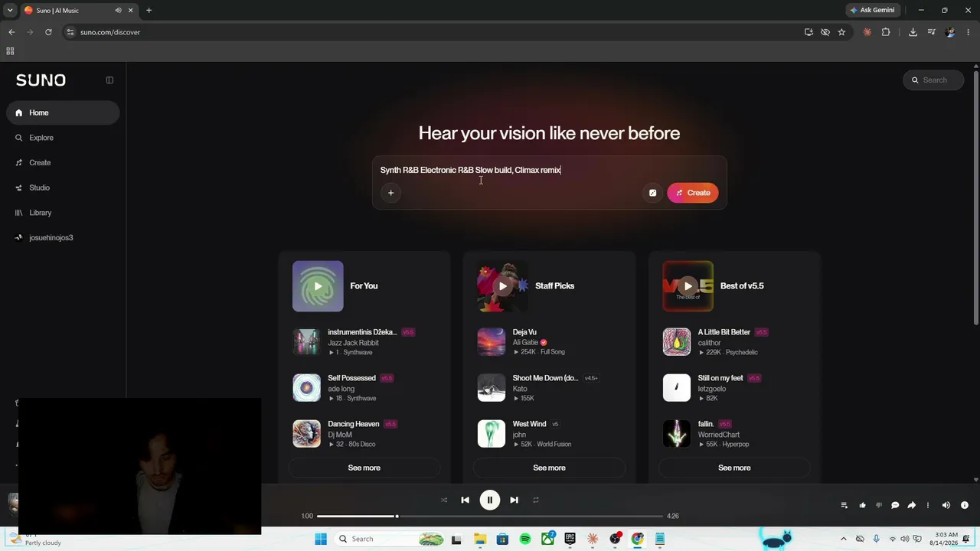
Task: See more under For You
Action: coord(364,468)
